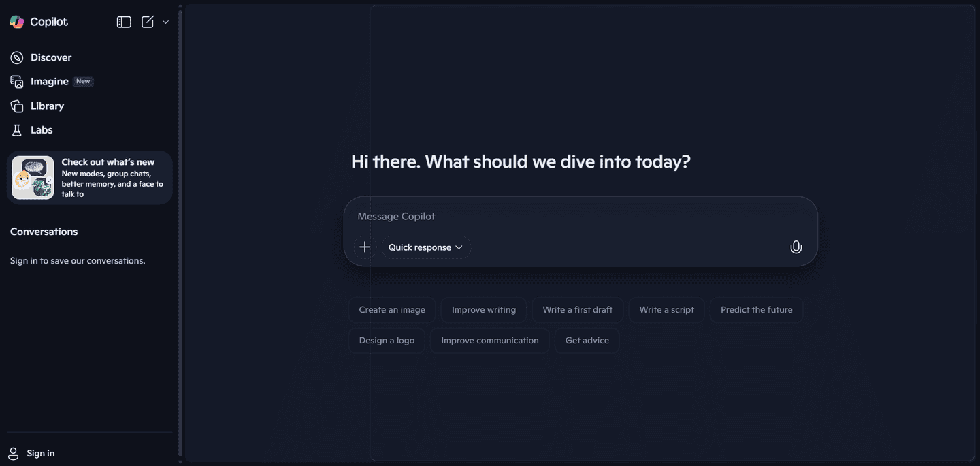Choose the 'Improve writing' suggestion chip
Image resolution: width=980 pixels, height=466 pixels.
[484, 310]
